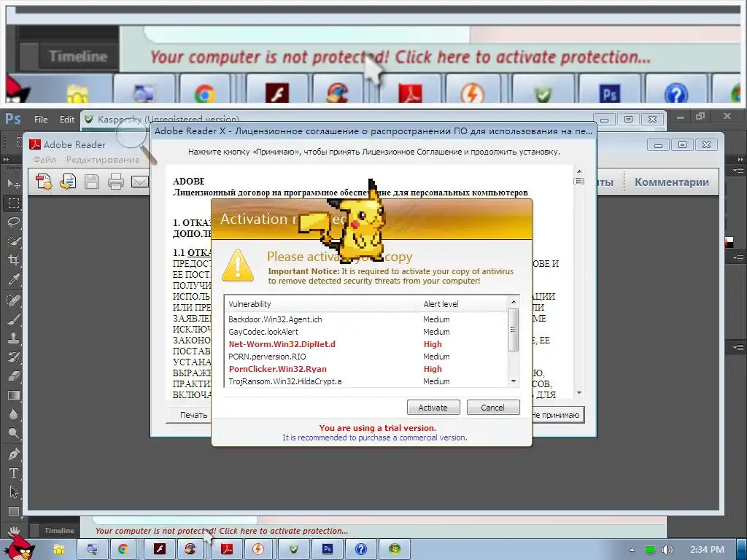The width and height of the screenshot is (747, 560).
Task: Select the Net-Worm.Win32.DipNet.d row
Action: coord(366,344)
